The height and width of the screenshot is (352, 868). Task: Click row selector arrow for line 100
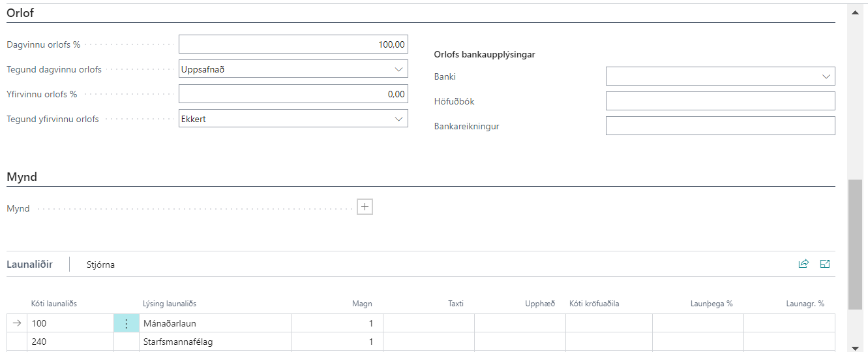(17, 323)
